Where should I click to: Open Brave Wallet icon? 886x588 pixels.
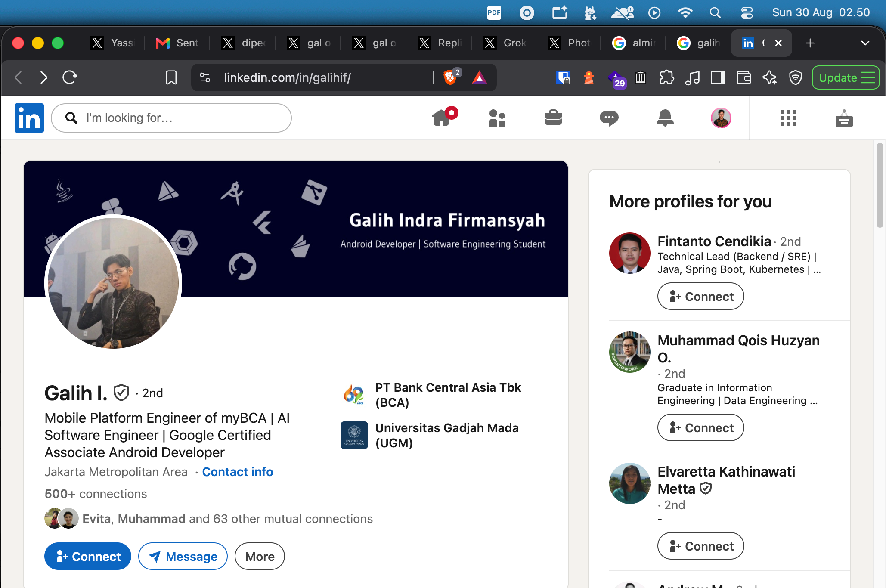click(744, 77)
